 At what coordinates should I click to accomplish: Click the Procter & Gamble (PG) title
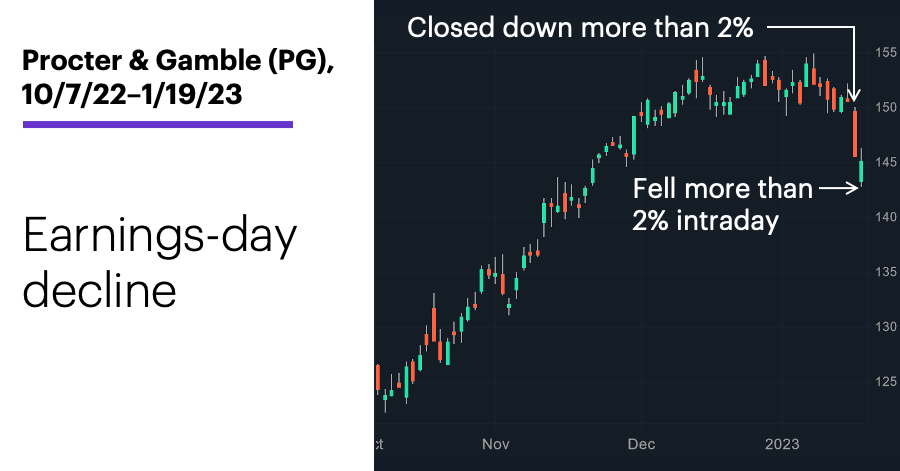coord(178,60)
